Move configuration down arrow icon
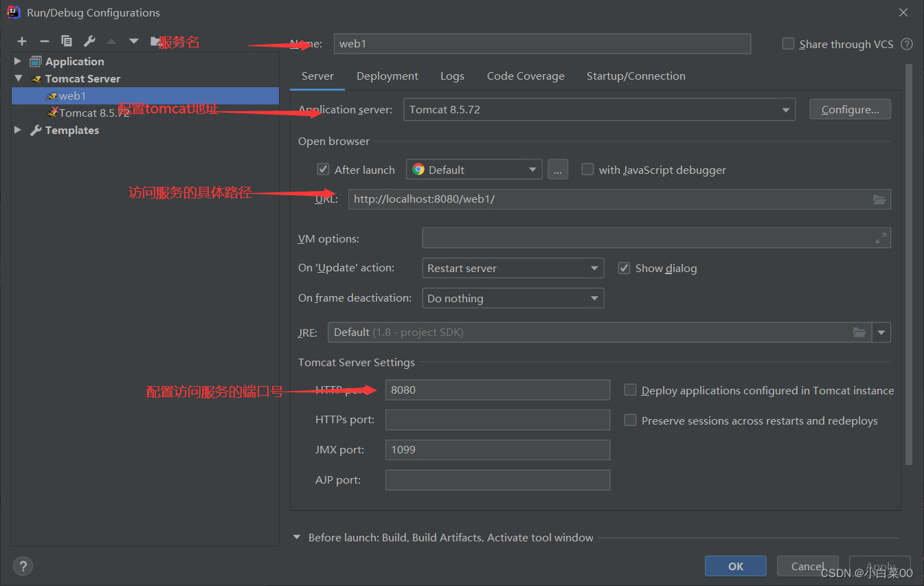 (x=133, y=42)
